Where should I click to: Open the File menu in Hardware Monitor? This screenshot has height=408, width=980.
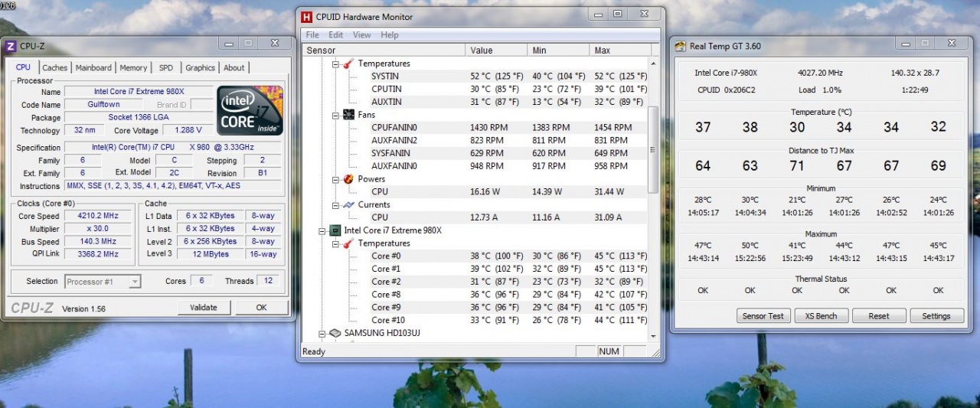312,35
